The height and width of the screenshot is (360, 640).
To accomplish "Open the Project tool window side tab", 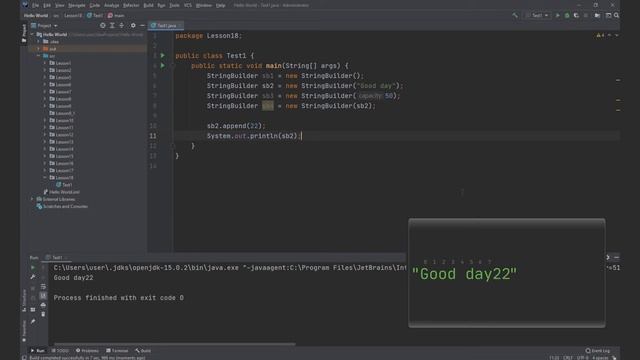I will (24, 33).
